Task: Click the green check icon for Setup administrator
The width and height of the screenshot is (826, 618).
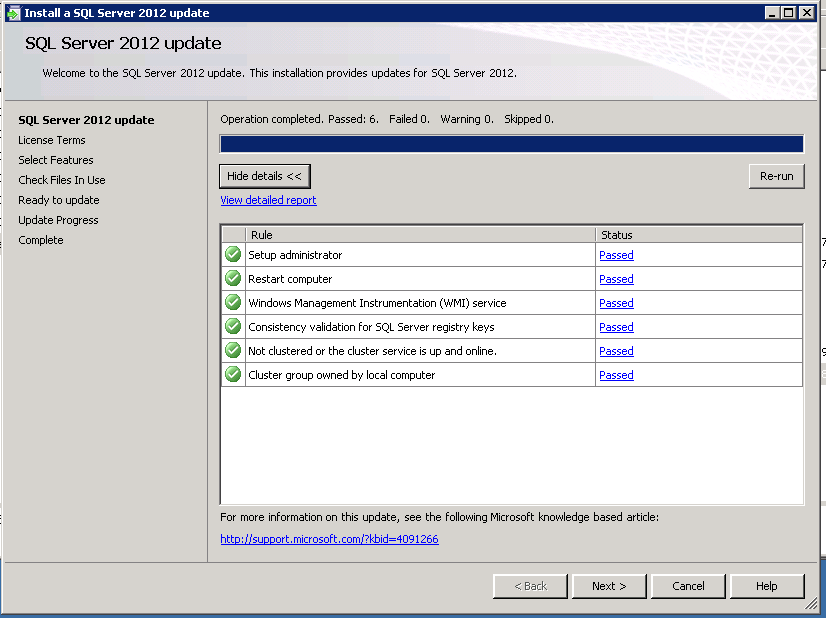Action: click(x=233, y=254)
